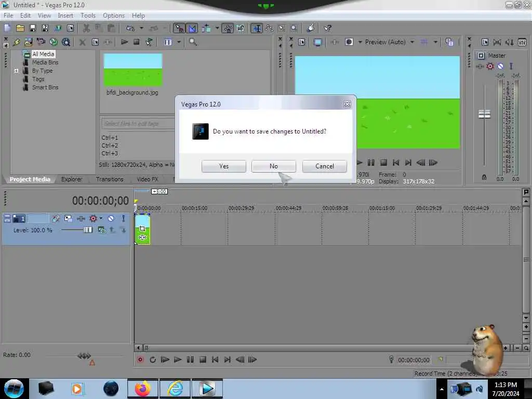Viewport: 532px width, 399px height.
Task: Open the File menu
Action: tap(8, 15)
